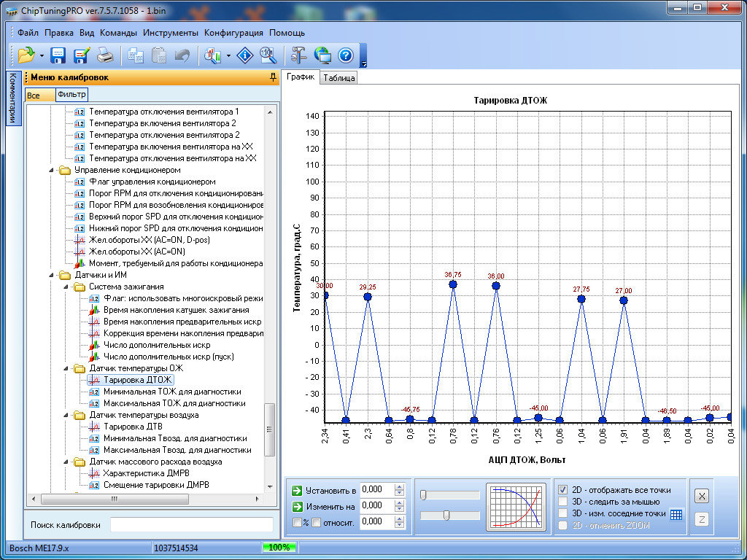Click the 'Поиск калибровки' search field
Image resolution: width=747 pixels, height=560 pixels.
[191, 525]
